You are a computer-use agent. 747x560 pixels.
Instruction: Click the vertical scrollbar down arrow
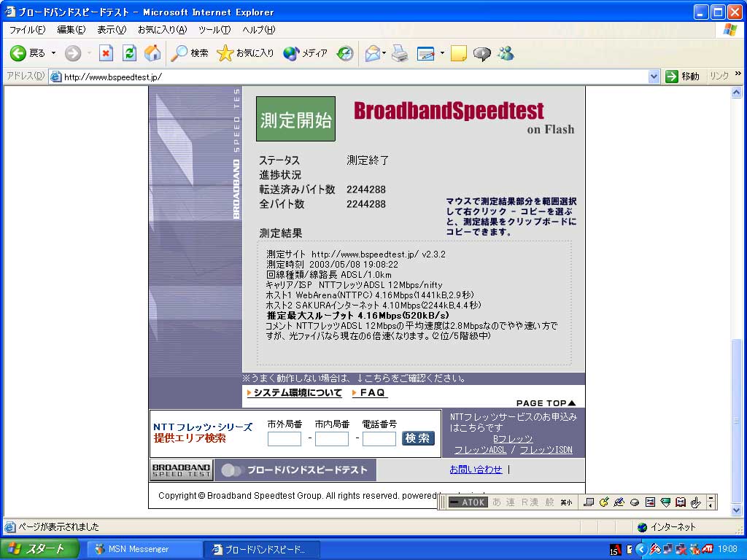coord(737,510)
